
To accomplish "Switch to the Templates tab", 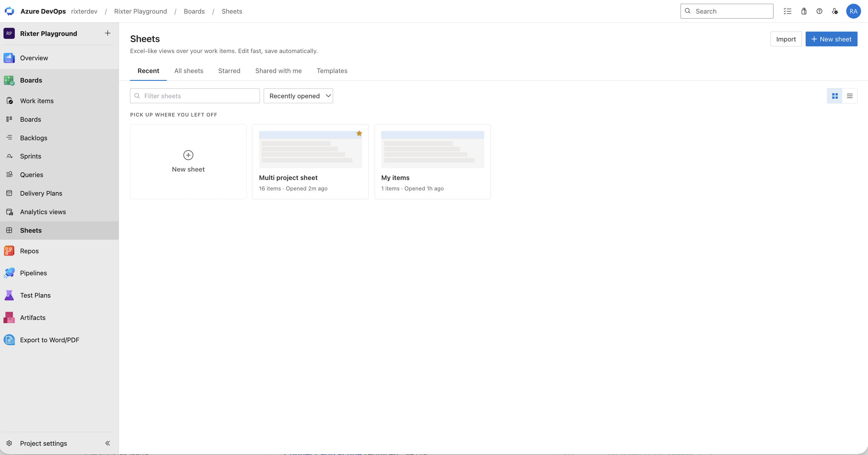I will tap(332, 71).
